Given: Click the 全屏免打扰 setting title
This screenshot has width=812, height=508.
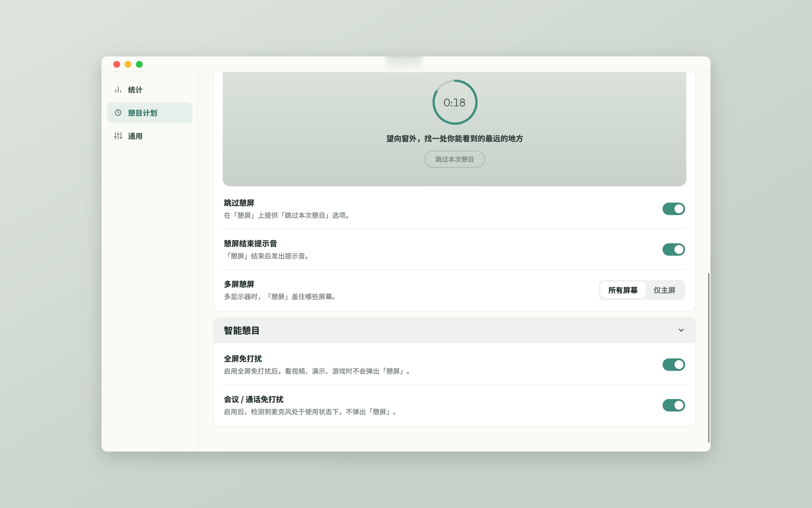Looking at the screenshot, I should [242, 359].
